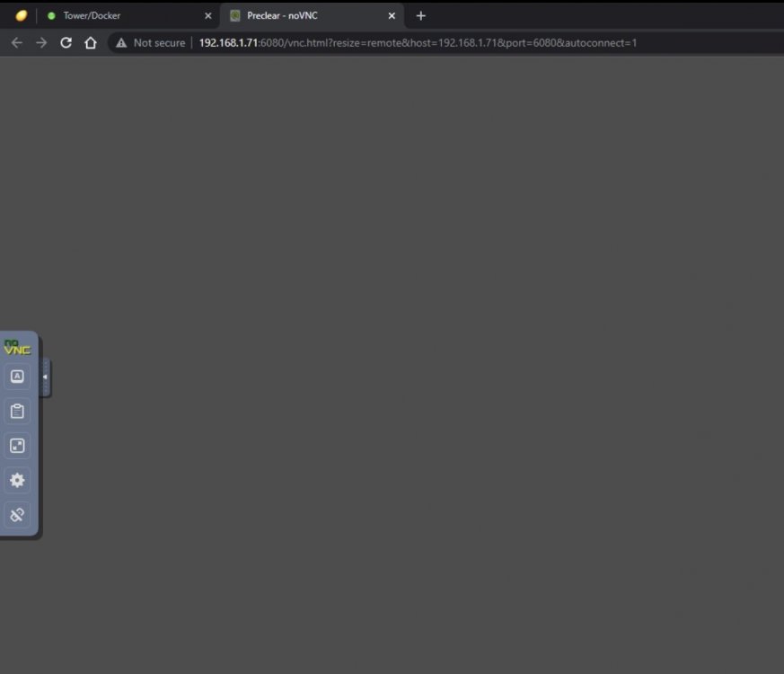Go forward in browser history
Screen dimensions: 784x674
(41, 43)
